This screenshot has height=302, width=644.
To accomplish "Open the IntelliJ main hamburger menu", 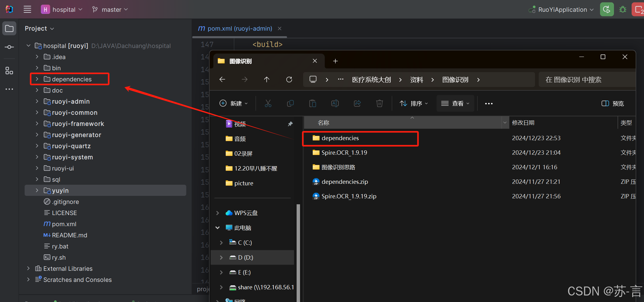I will pyautogui.click(x=27, y=9).
